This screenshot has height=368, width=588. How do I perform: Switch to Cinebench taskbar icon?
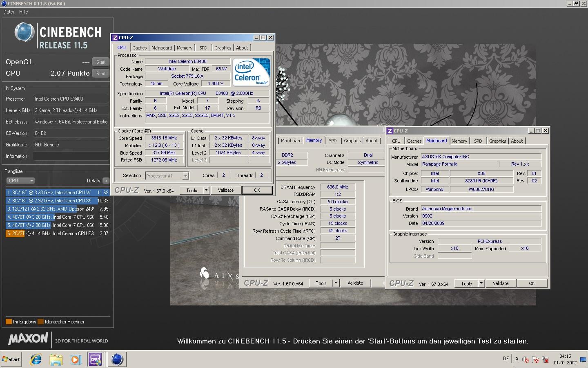[x=117, y=359]
